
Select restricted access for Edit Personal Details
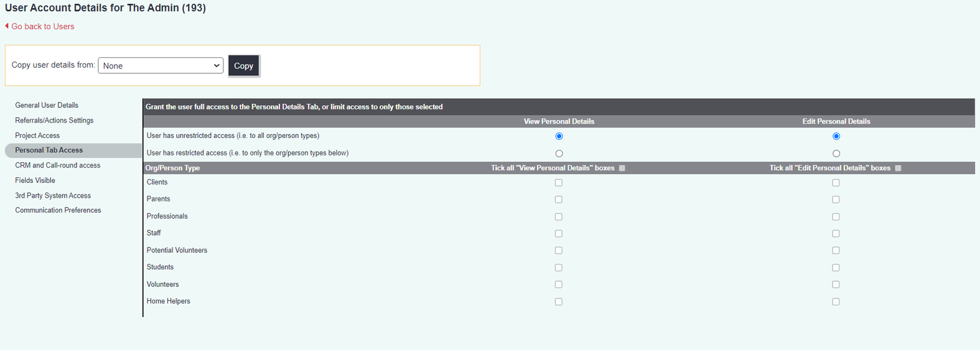pyautogui.click(x=836, y=154)
